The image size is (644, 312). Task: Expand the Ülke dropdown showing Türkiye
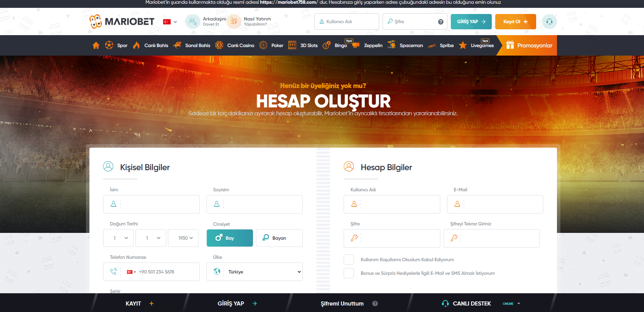coord(254,272)
